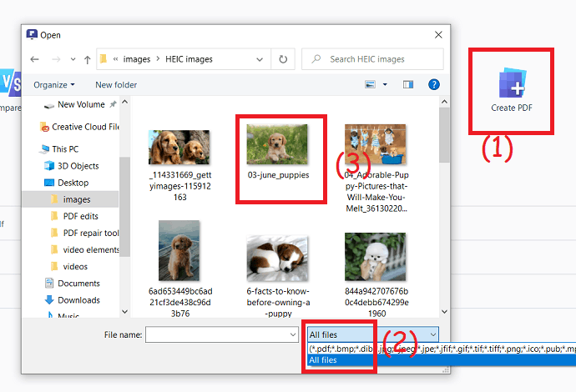Click the Create PDF icon

point(512,83)
